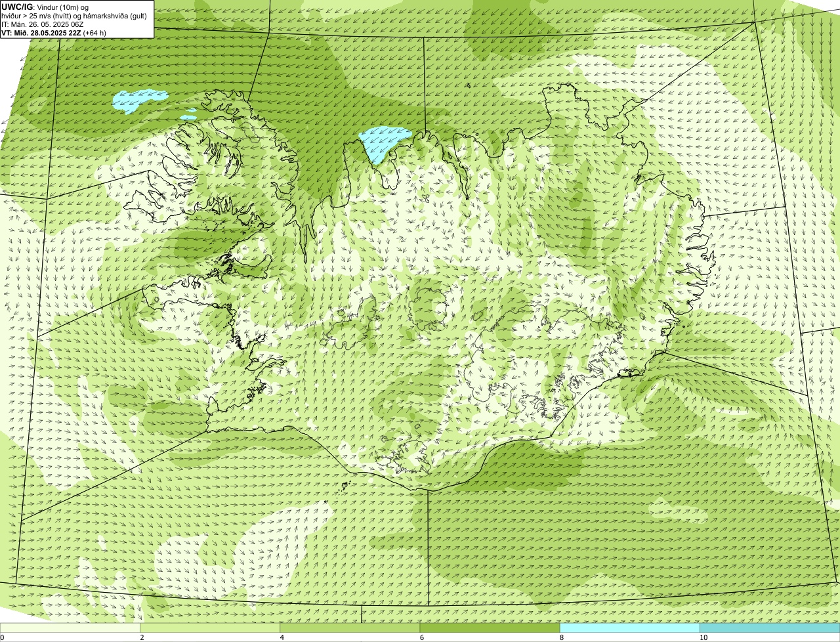The height and width of the screenshot is (642, 840).
Task: Click the dark green 6–8 legend color segment
Action: click(490, 628)
